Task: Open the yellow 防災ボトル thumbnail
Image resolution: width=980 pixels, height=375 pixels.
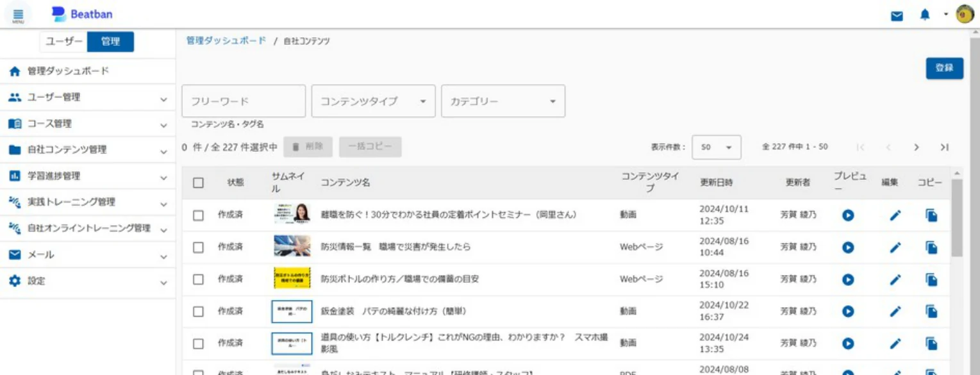Action: [292, 279]
